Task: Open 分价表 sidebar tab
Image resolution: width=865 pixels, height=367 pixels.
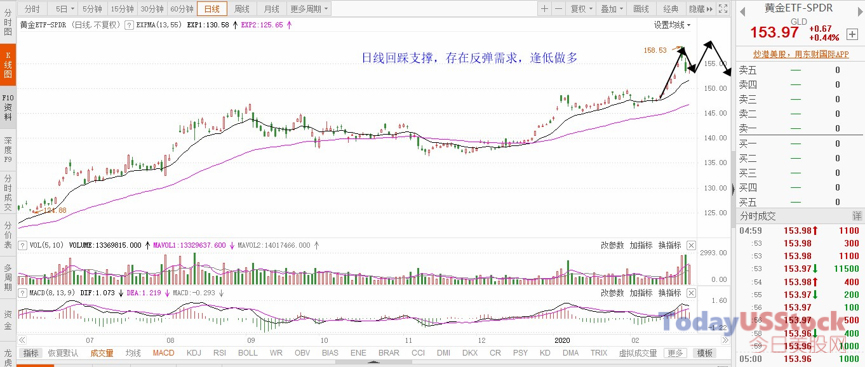Action: tap(8, 236)
